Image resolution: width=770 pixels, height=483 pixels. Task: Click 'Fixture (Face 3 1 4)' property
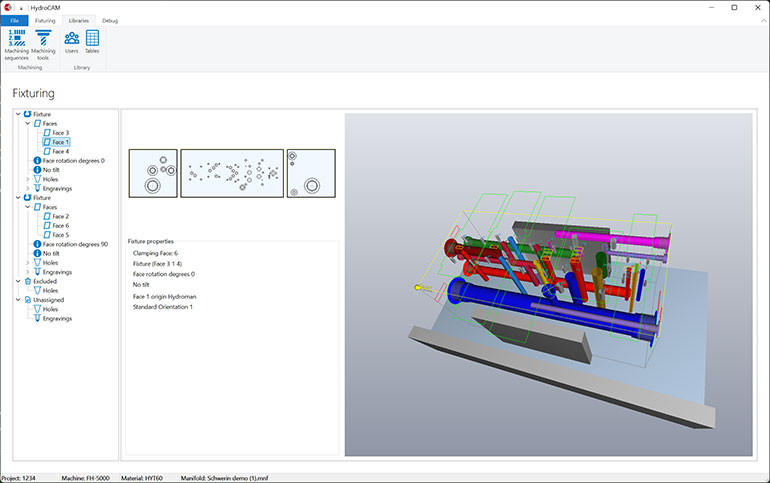[157, 264]
